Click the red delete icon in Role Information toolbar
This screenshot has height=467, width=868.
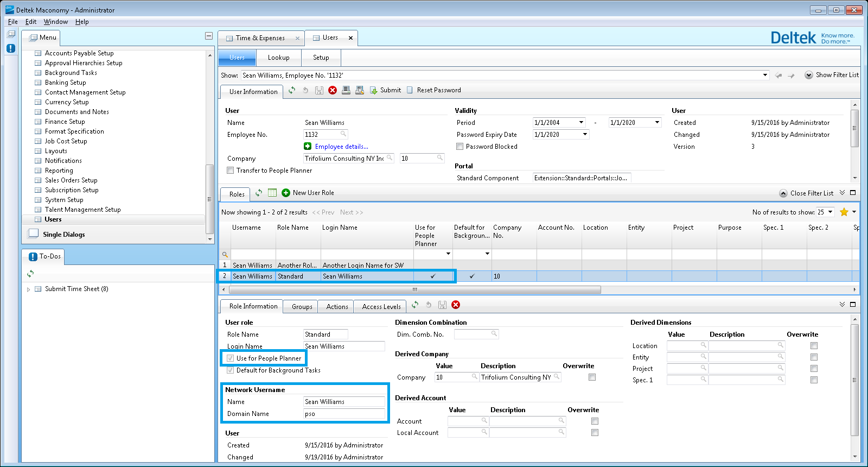(456, 305)
